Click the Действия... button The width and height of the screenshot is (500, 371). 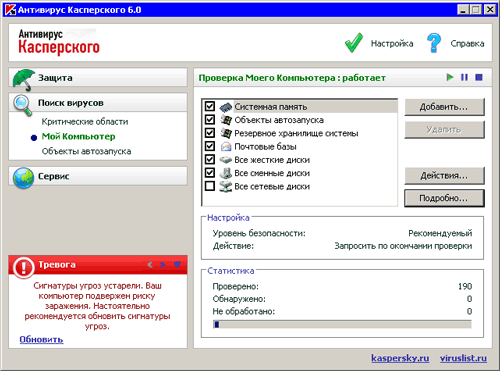(444, 176)
